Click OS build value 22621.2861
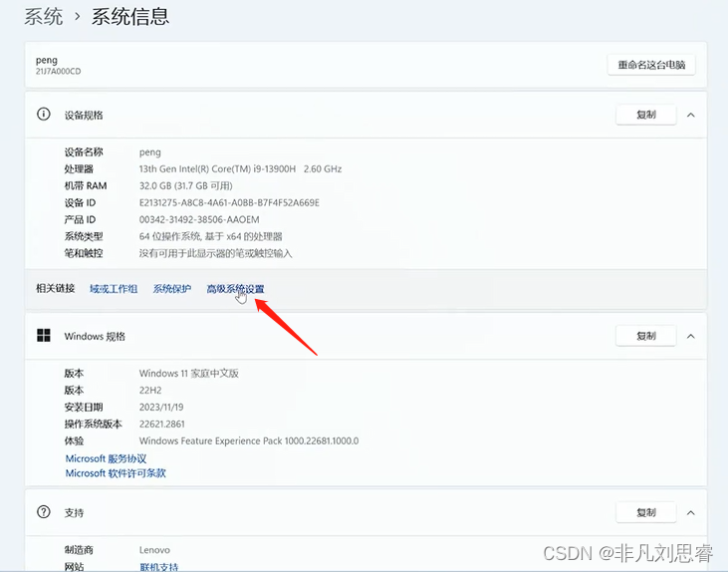Screen dimensions: 728x572 162,424
